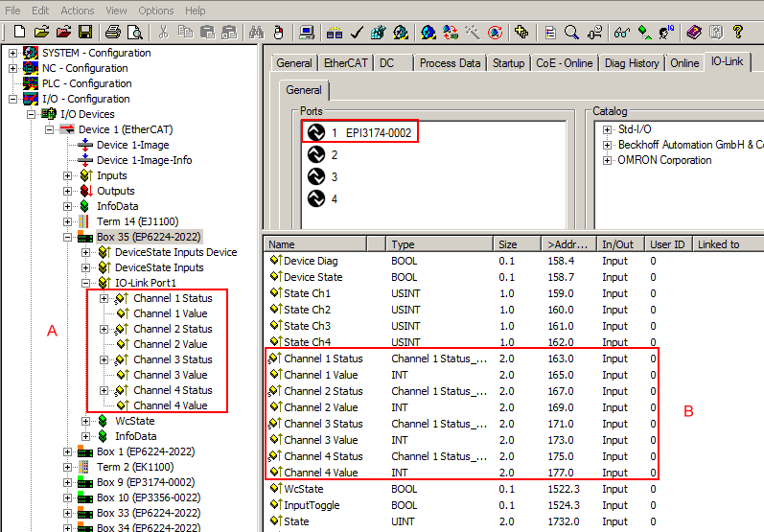Expand OMRON Corporation in the Catalog
Image resolution: width=764 pixels, height=532 pixels.
click(x=607, y=160)
